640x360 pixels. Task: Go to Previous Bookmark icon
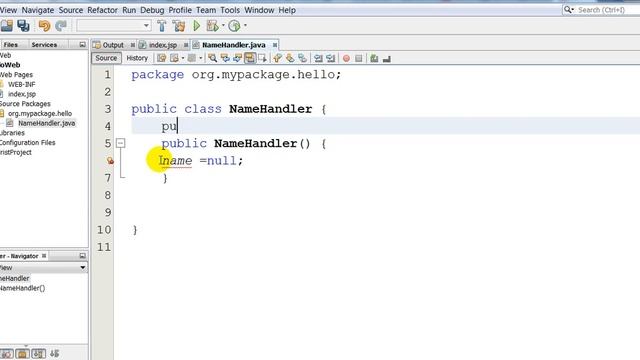[x=278, y=58]
